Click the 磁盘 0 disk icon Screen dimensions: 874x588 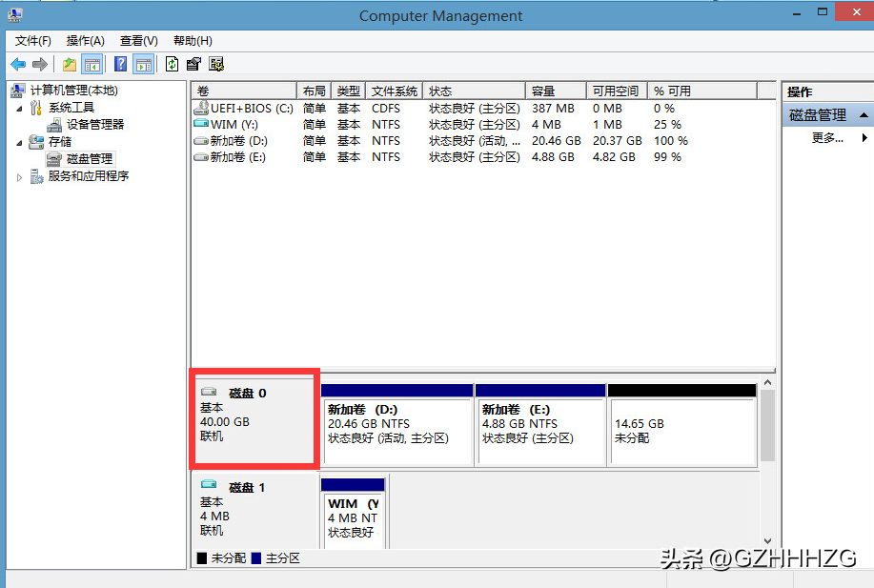point(209,392)
